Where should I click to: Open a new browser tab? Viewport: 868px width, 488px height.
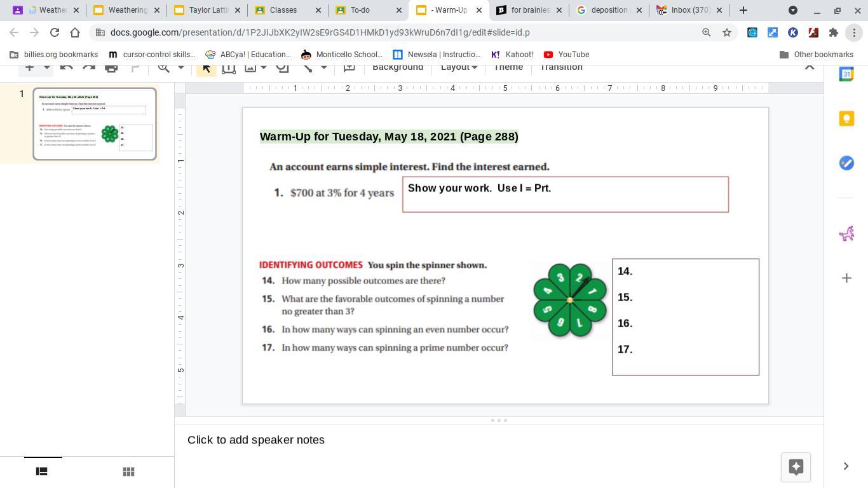(x=743, y=10)
